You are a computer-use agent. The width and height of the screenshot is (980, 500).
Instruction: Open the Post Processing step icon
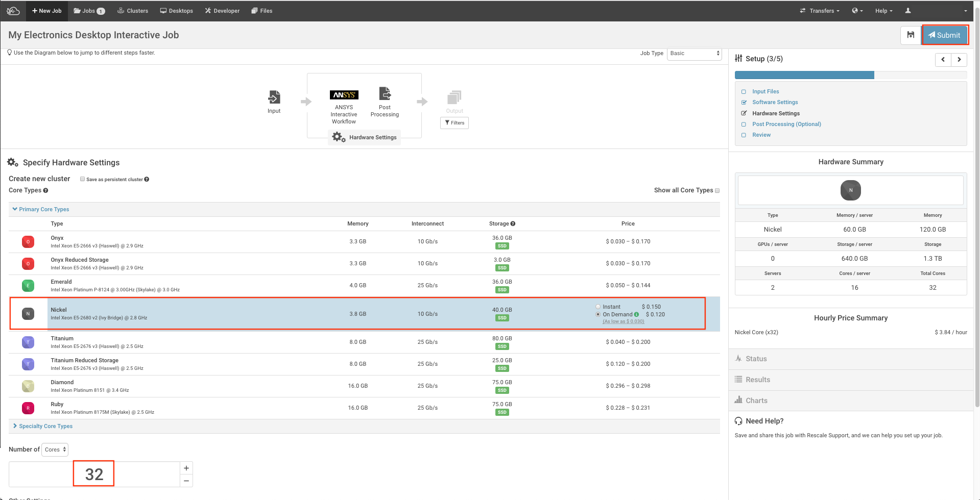(385, 94)
